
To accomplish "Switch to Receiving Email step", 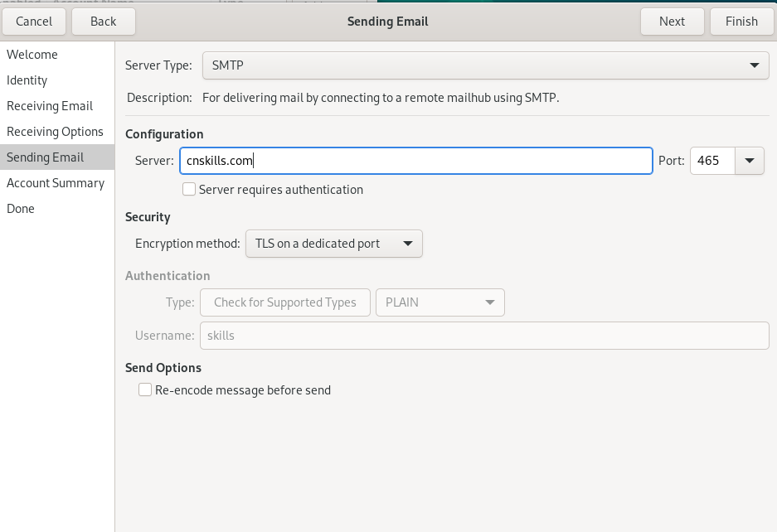I will click(x=57, y=106).
